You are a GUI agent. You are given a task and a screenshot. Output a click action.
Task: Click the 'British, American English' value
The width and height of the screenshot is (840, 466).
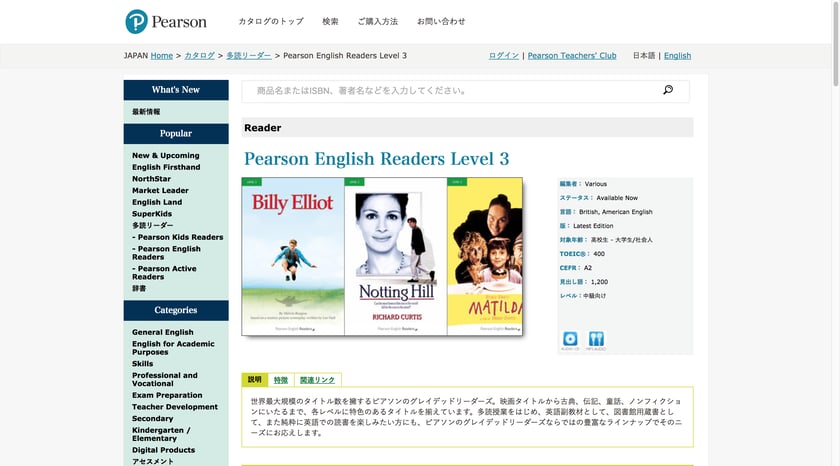click(x=616, y=212)
